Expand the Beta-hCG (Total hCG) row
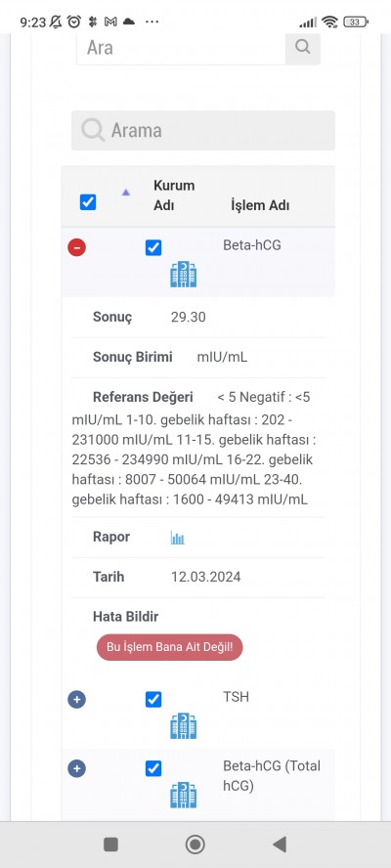This screenshot has width=391, height=868. [77, 768]
